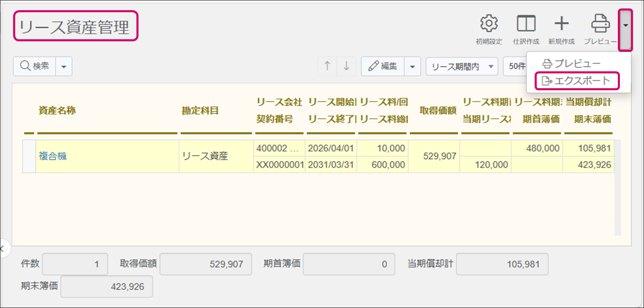Click the 編集 pencil button

coord(383,67)
